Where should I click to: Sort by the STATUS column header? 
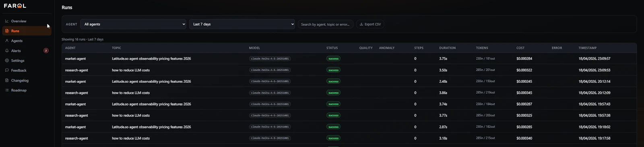tap(332, 48)
